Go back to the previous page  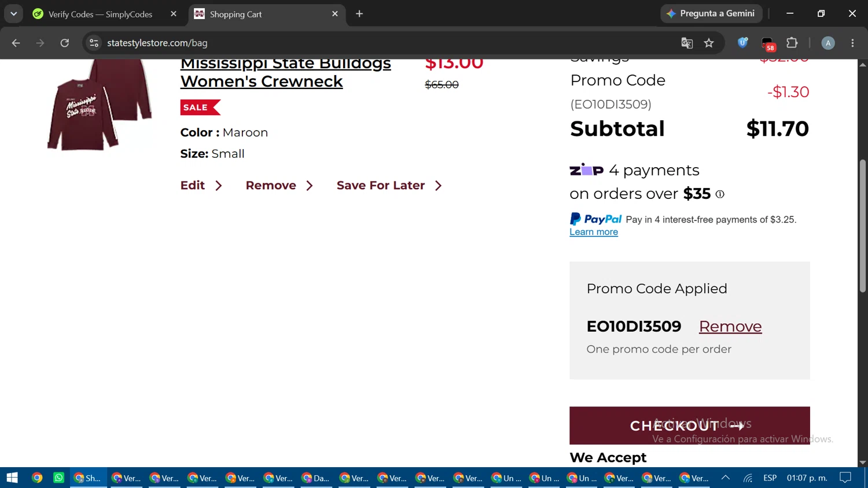(x=16, y=43)
